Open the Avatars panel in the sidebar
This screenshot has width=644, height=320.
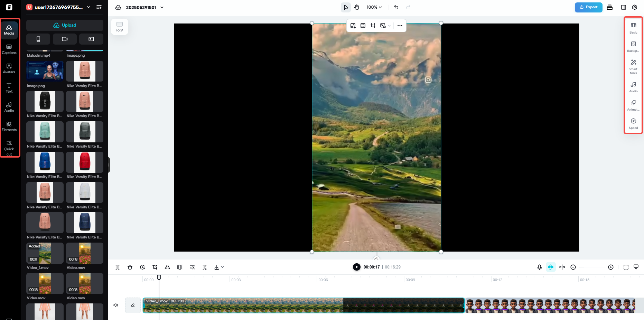tap(9, 68)
